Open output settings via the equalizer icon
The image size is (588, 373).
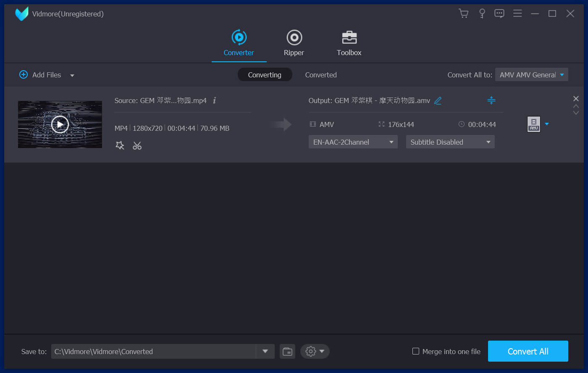point(491,101)
